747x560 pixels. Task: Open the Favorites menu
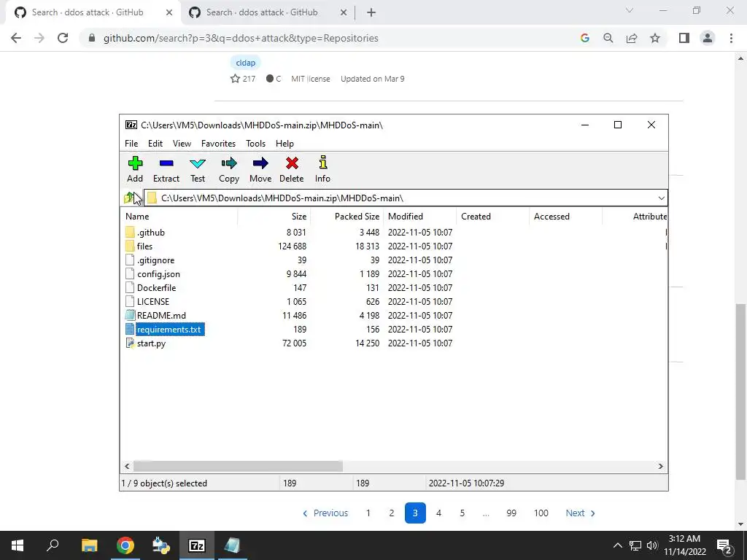point(218,144)
